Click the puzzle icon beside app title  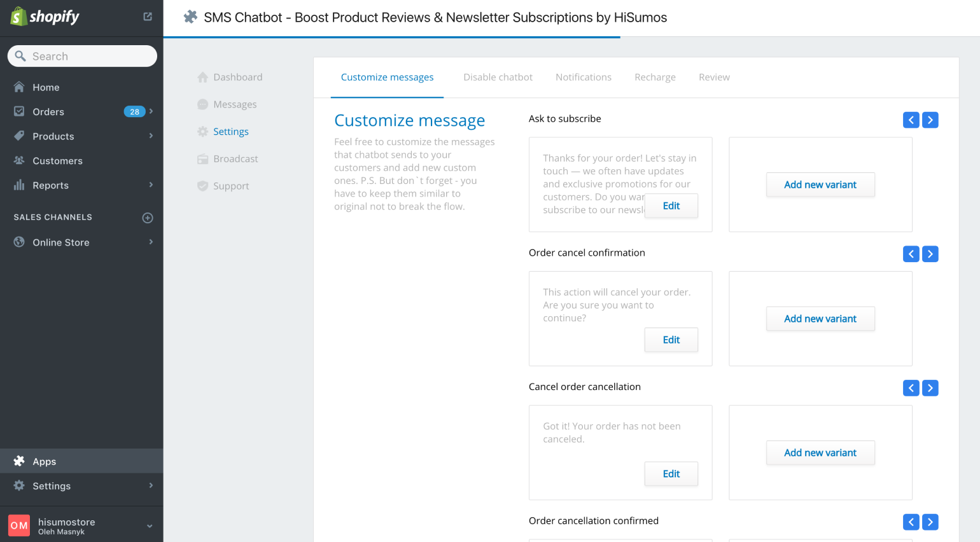190,17
